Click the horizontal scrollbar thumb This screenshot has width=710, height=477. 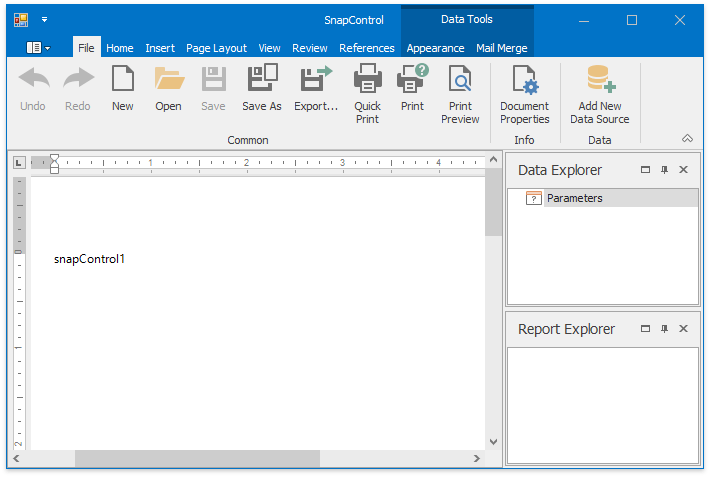197,459
